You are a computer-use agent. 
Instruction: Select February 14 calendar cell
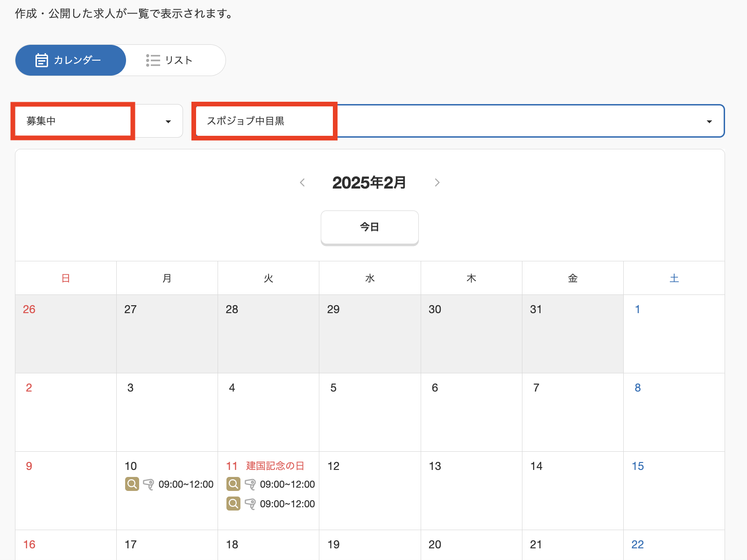[x=572, y=490]
